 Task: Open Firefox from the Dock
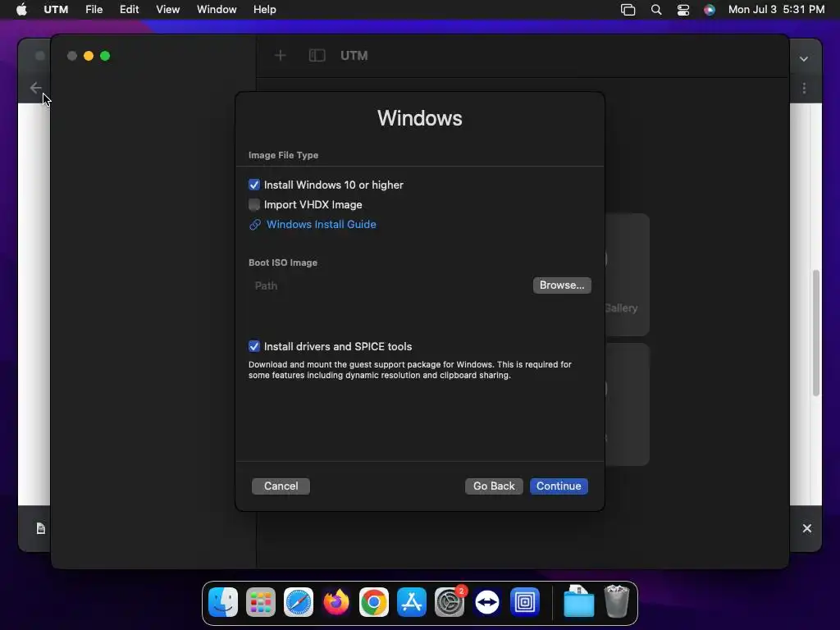click(336, 602)
